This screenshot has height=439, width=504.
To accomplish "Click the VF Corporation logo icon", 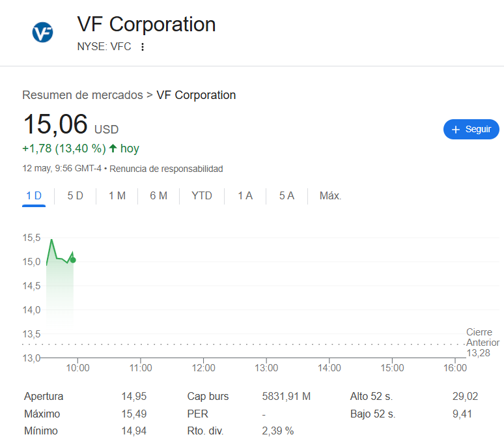I will 42,32.
